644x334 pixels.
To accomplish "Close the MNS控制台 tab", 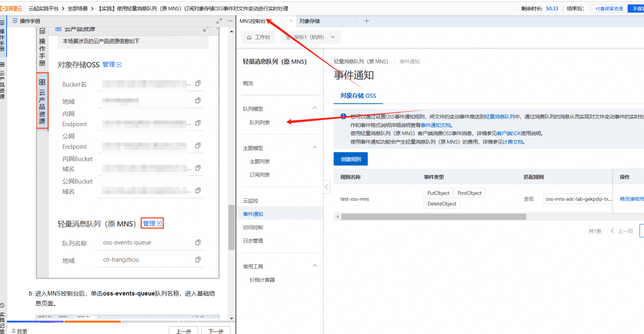I will 291,21.
